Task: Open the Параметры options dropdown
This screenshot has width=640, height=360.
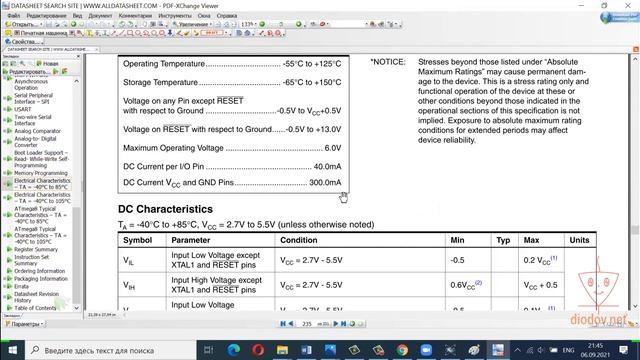Action: pos(24,324)
